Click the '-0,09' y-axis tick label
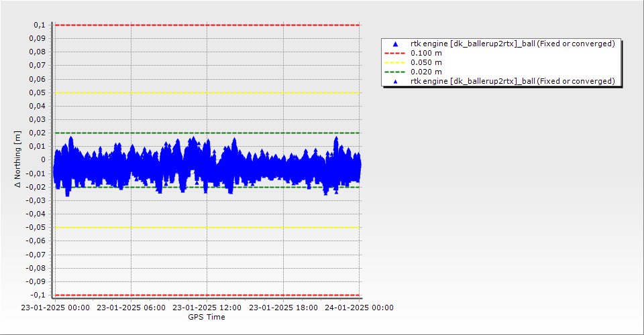The image size is (644, 335). 36,281
